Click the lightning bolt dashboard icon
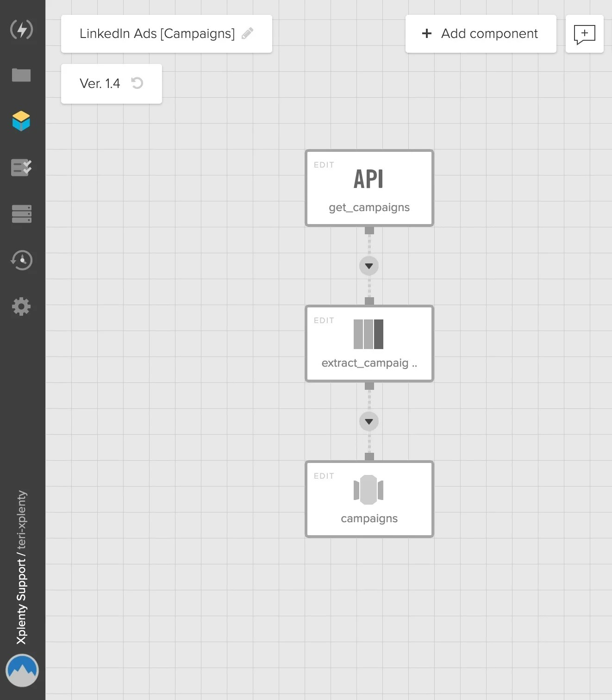Screen dimensions: 612x700 (x=21, y=29)
